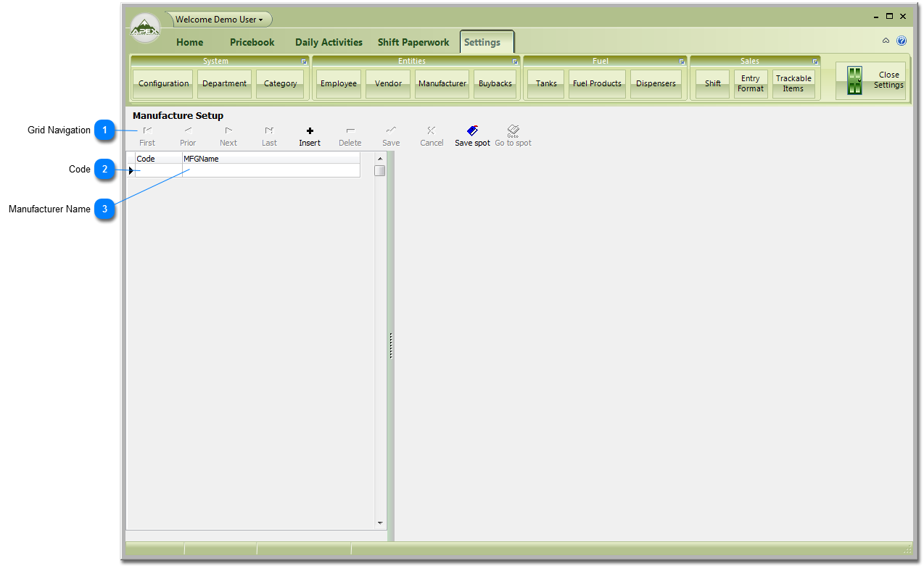Click the Insert record icon
The width and height of the screenshot is (924, 566).
310,131
